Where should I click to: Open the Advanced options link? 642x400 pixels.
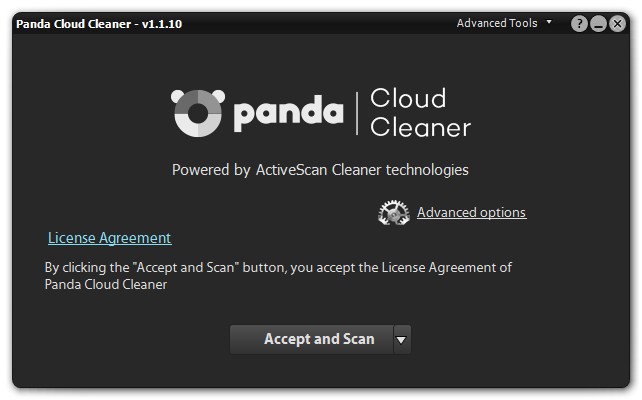click(471, 212)
